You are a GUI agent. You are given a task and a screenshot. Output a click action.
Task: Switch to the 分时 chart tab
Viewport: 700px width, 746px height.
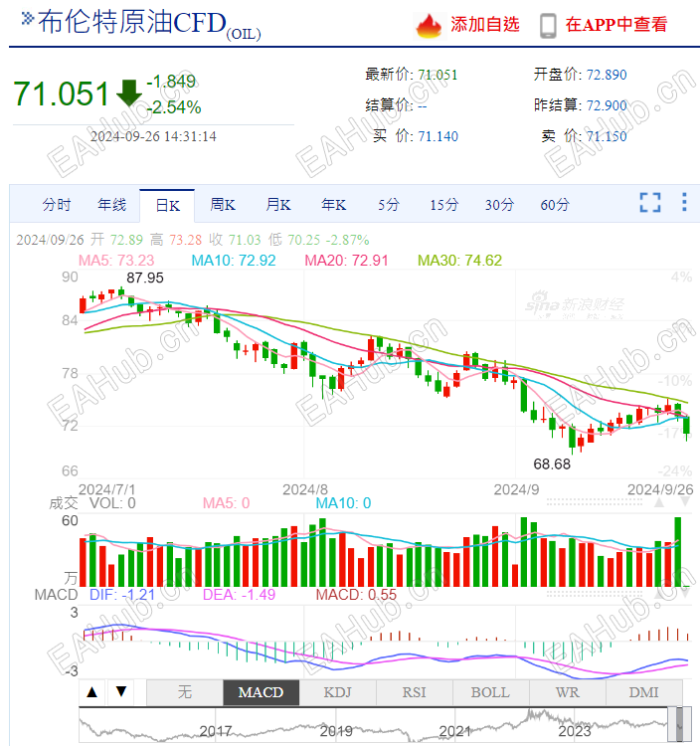pos(57,205)
